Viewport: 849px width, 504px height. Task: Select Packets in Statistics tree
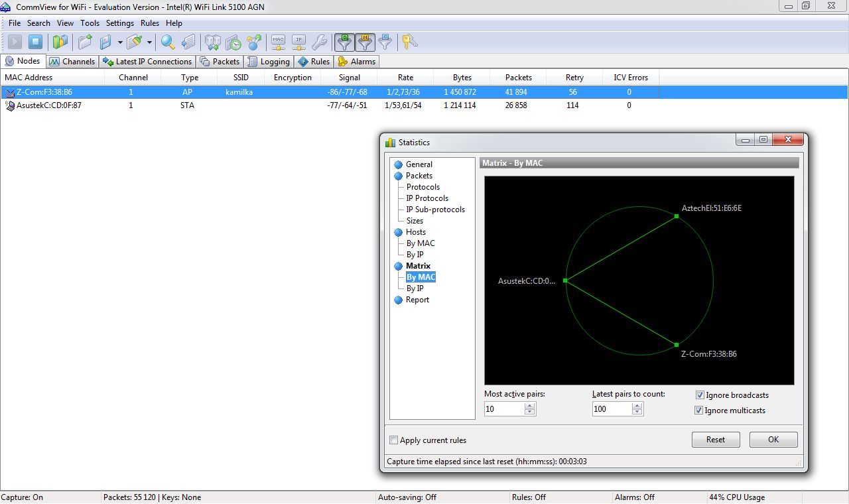419,176
